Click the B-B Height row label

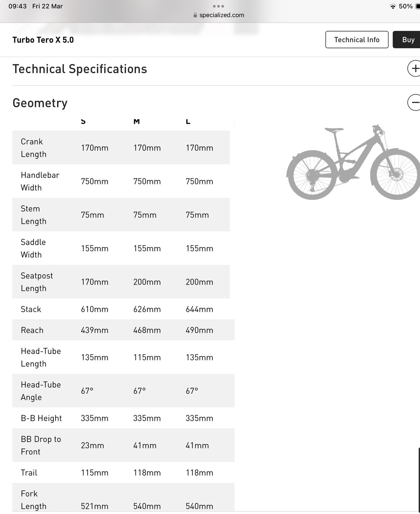[41, 418]
